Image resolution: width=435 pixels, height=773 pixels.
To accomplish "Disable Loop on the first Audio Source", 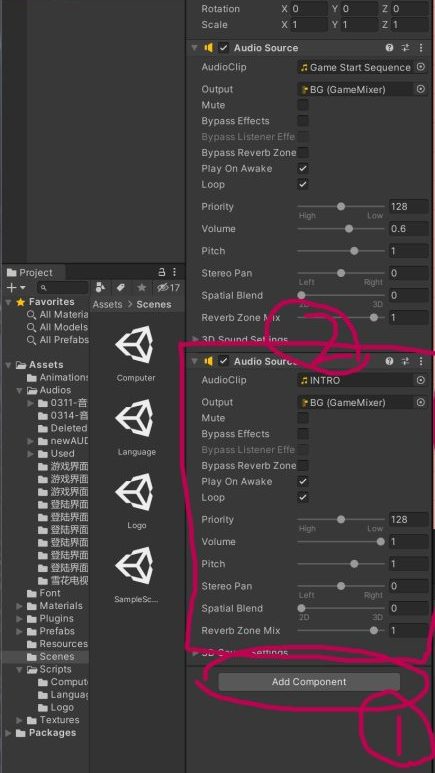I will tap(303, 184).
